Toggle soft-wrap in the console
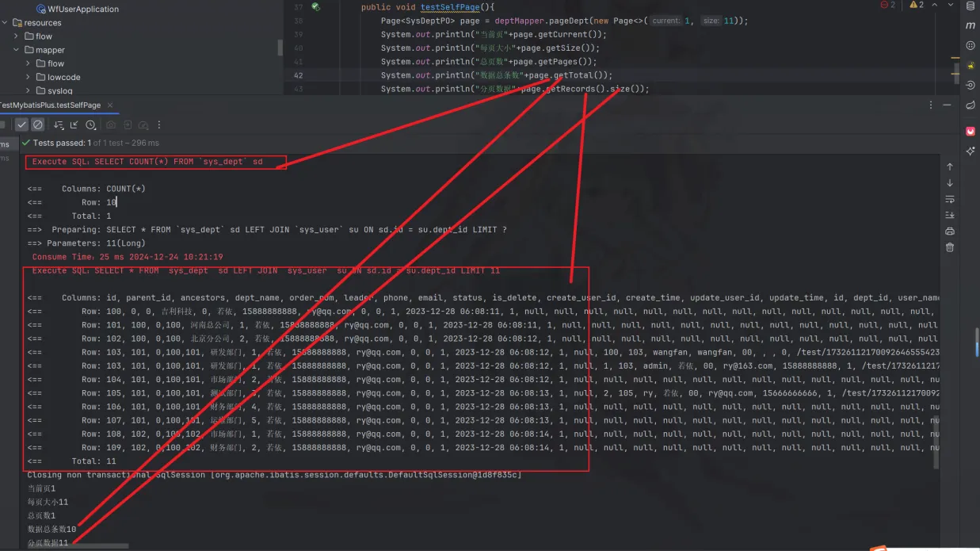 click(950, 199)
